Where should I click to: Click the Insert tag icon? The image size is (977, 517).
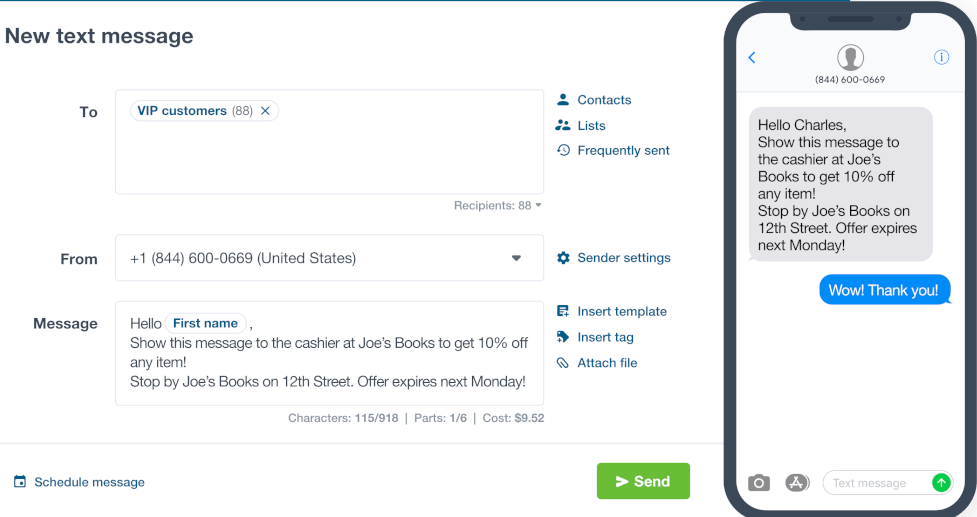[x=563, y=337]
